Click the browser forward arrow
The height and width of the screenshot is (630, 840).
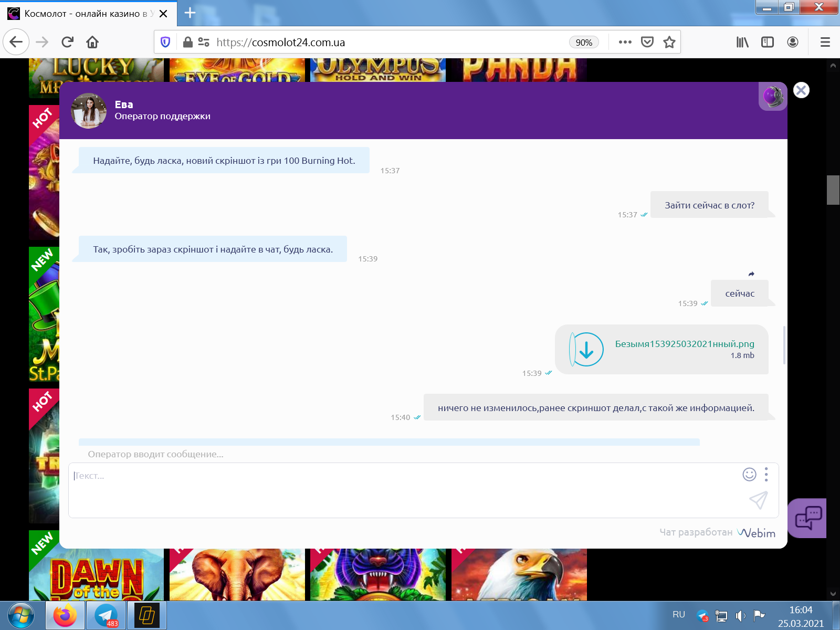click(x=42, y=42)
